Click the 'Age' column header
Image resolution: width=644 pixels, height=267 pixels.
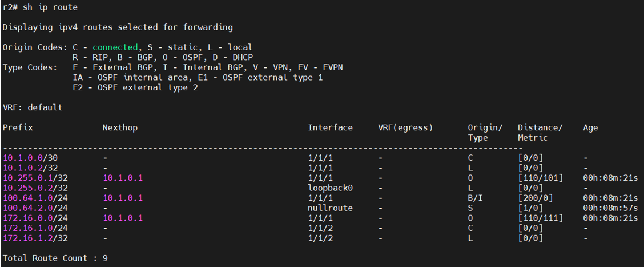pyautogui.click(x=590, y=127)
